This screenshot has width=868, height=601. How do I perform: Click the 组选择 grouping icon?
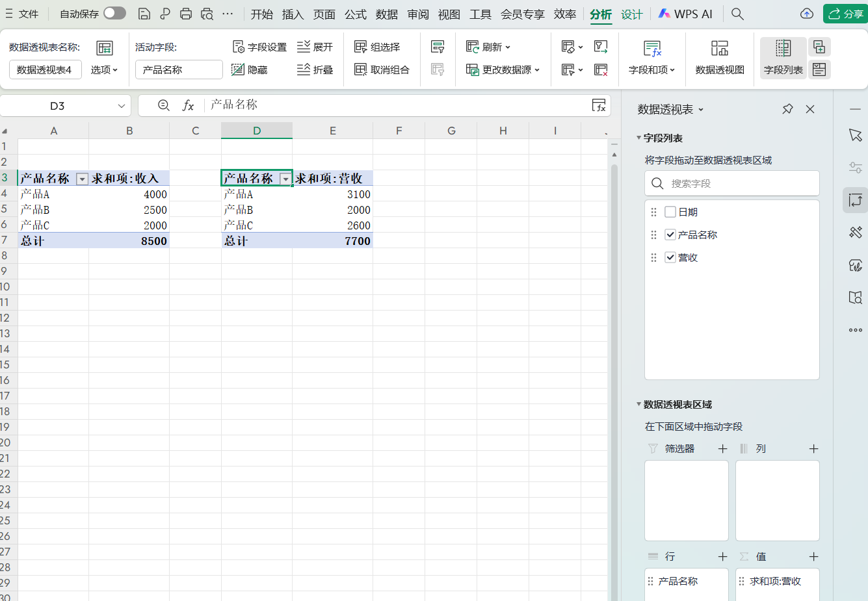pos(361,46)
